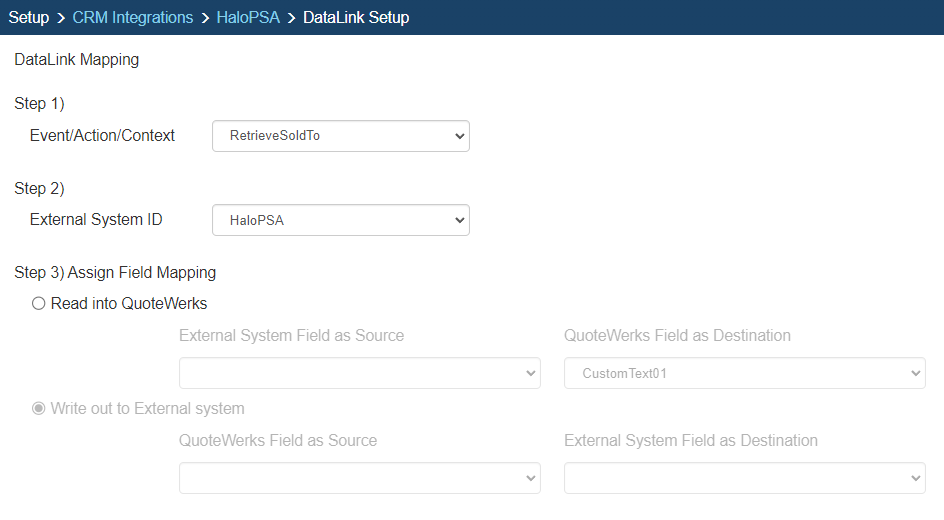
Task: Expand the External System ID dropdown showing HaloPSA
Action: (x=340, y=220)
